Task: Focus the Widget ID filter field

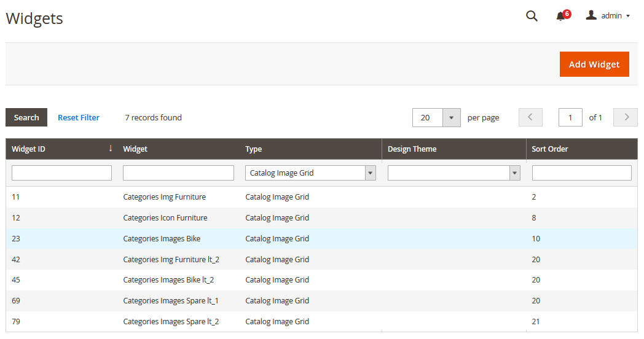Action: pos(61,173)
